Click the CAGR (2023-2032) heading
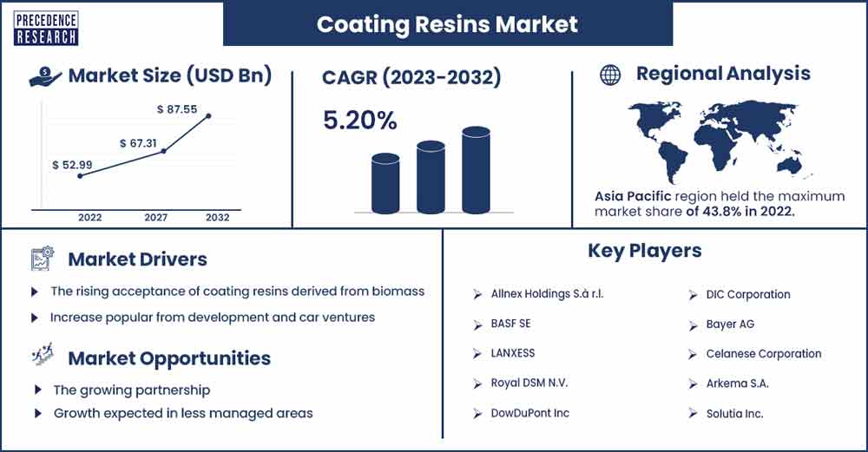The width and height of the screenshot is (868, 452). coord(411,77)
